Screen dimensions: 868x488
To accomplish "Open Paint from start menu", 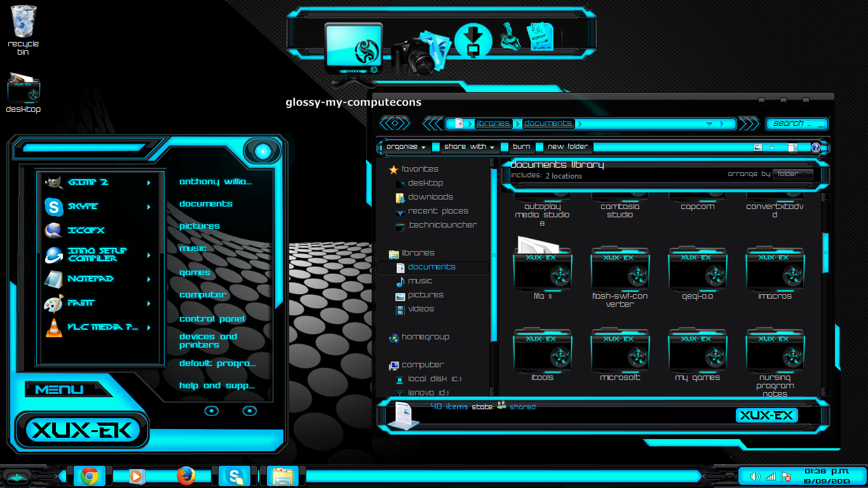I will tap(98, 303).
